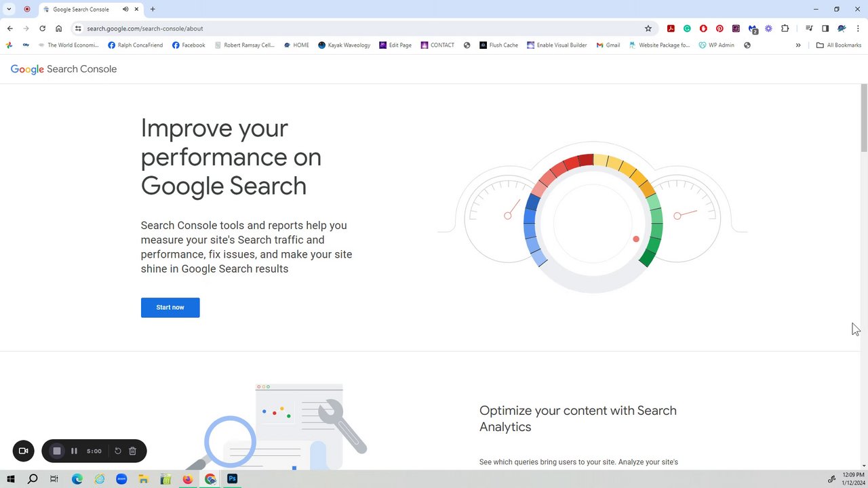Open the Chrome three-dot menu
The height and width of the screenshot is (488, 868).
(858, 28)
